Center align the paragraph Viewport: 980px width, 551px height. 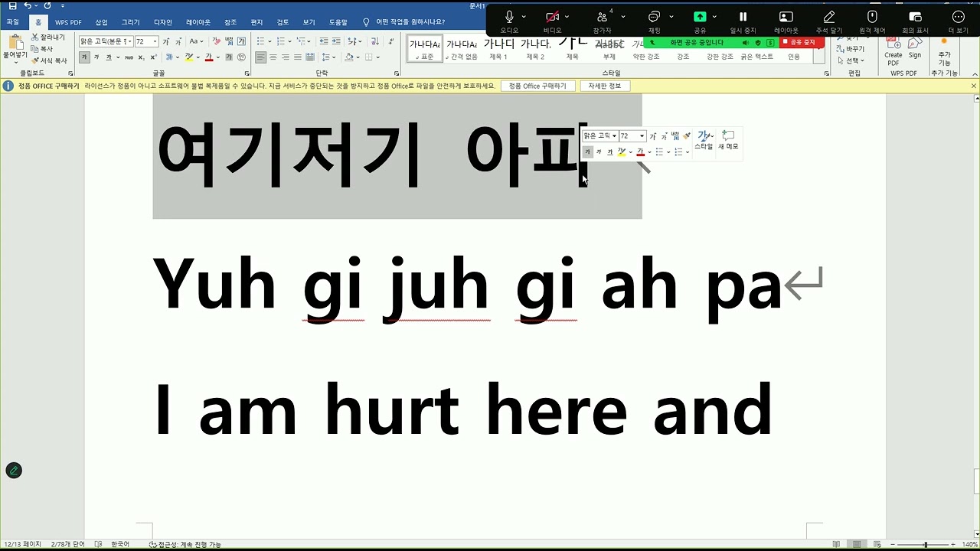click(273, 57)
